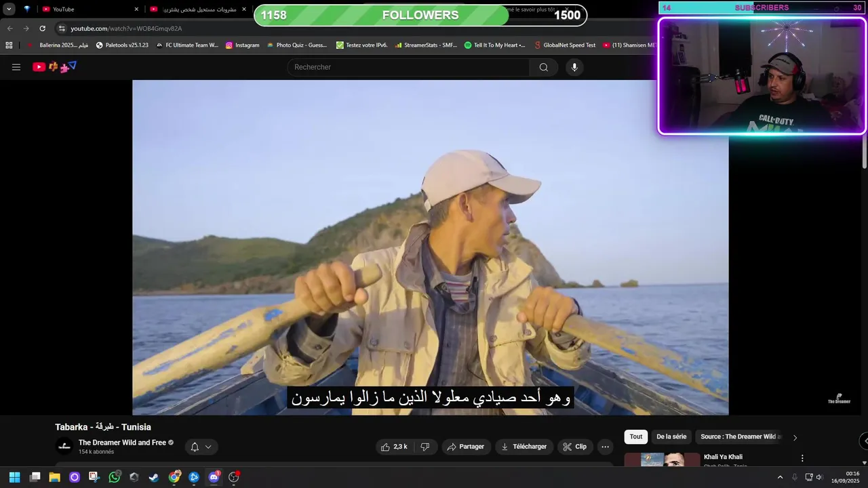Open purple circle app on taskbar
Screen dimensions: 868x488
click(75, 477)
